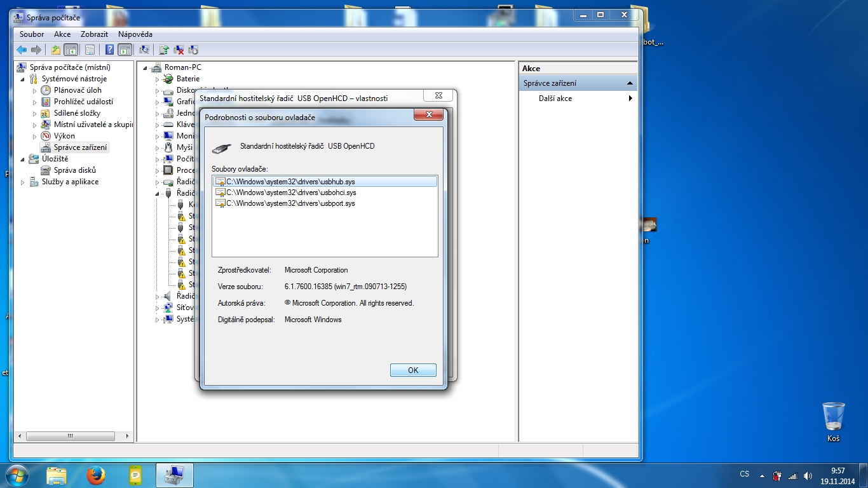Select Správce zařízení in the left tree

coord(81,147)
